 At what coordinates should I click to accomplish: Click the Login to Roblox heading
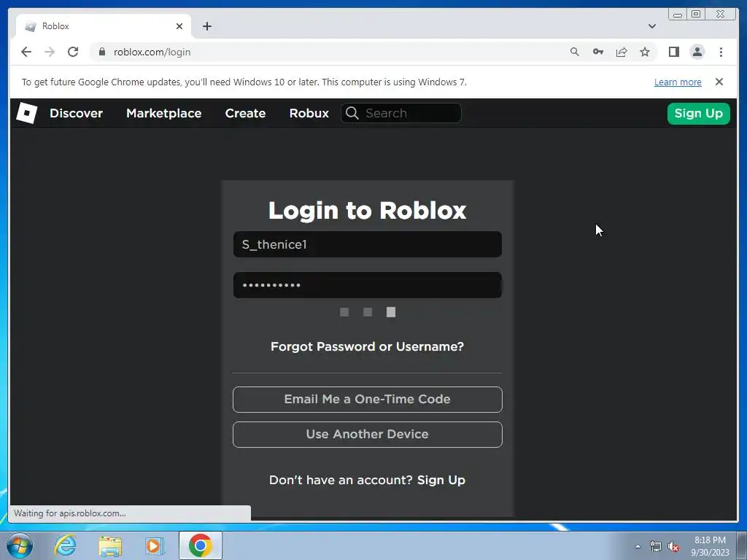pyautogui.click(x=368, y=211)
